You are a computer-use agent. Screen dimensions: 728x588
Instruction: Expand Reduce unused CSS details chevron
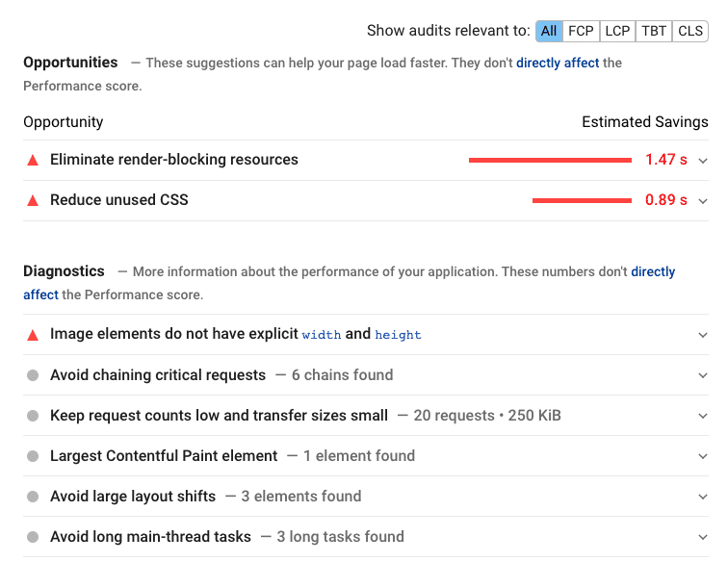tap(703, 201)
